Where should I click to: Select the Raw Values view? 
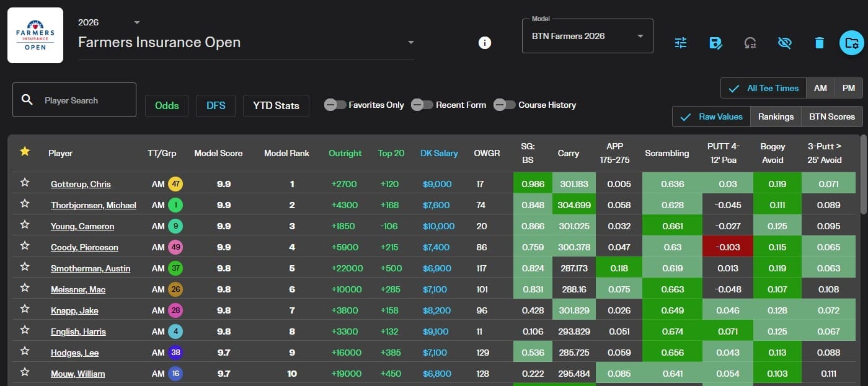coord(711,116)
